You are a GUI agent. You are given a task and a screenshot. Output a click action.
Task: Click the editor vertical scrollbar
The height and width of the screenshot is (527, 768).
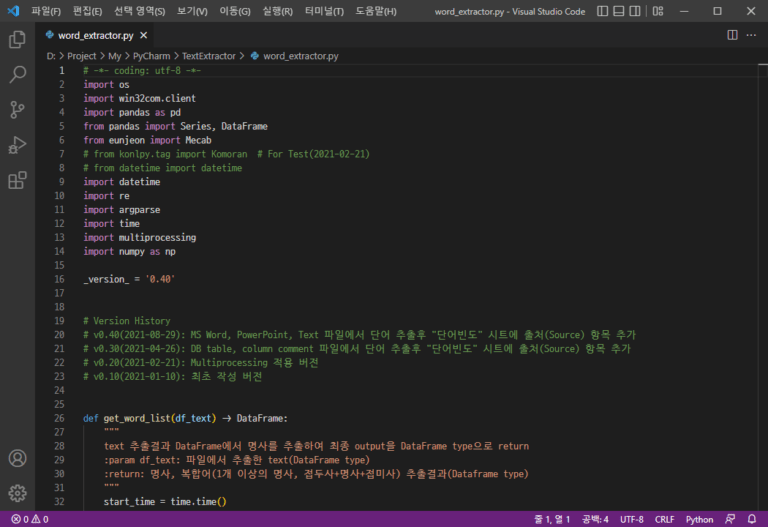click(x=763, y=287)
